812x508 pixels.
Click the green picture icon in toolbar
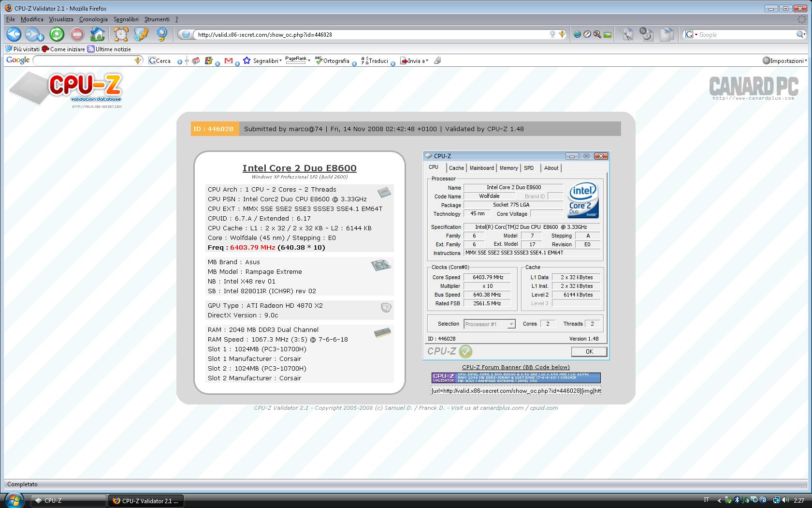(x=608, y=34)
